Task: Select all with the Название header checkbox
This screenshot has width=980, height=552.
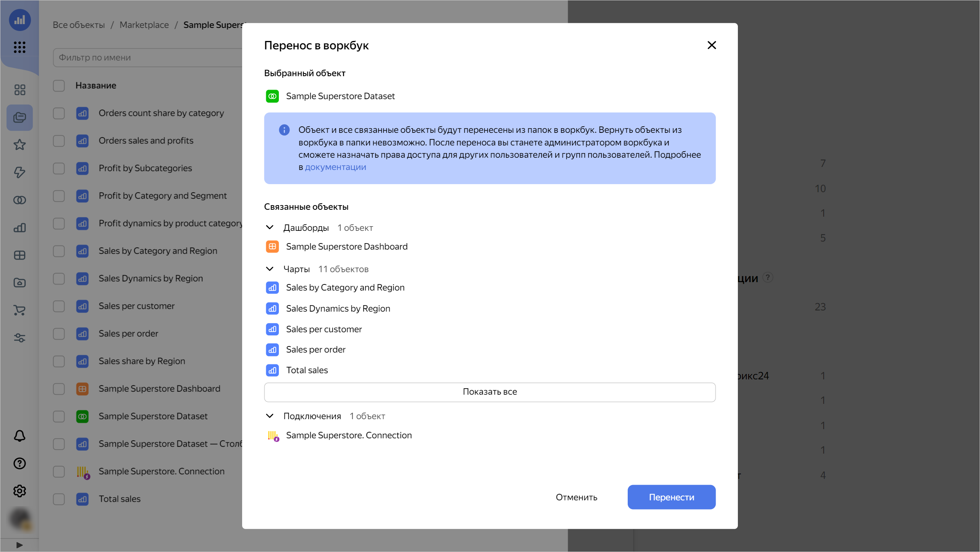Action: tap(59, 86)
